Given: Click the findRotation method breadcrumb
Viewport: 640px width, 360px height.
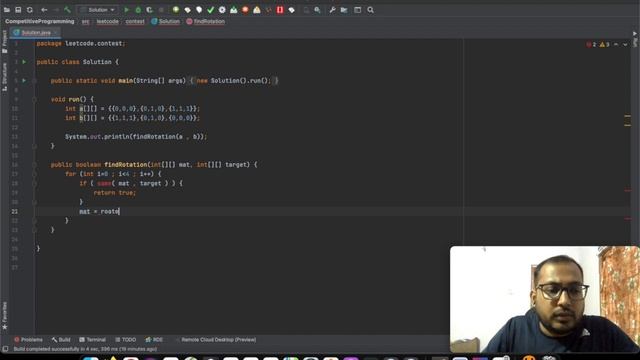Looking at the screenshot, I should tap(206, 21).
